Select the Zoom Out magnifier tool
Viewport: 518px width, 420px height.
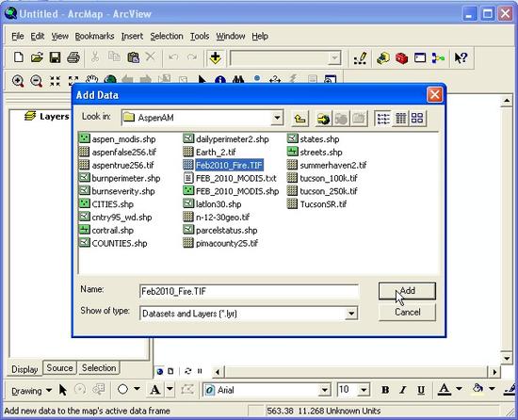pyautogui.click(x=36, y=81)
